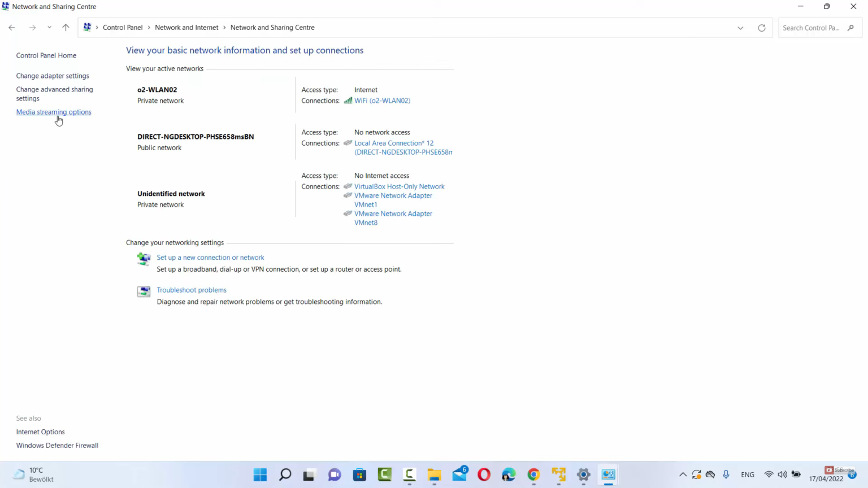
Task: Refresh the Network and Sharing Centre view
Action: point(761,28)
